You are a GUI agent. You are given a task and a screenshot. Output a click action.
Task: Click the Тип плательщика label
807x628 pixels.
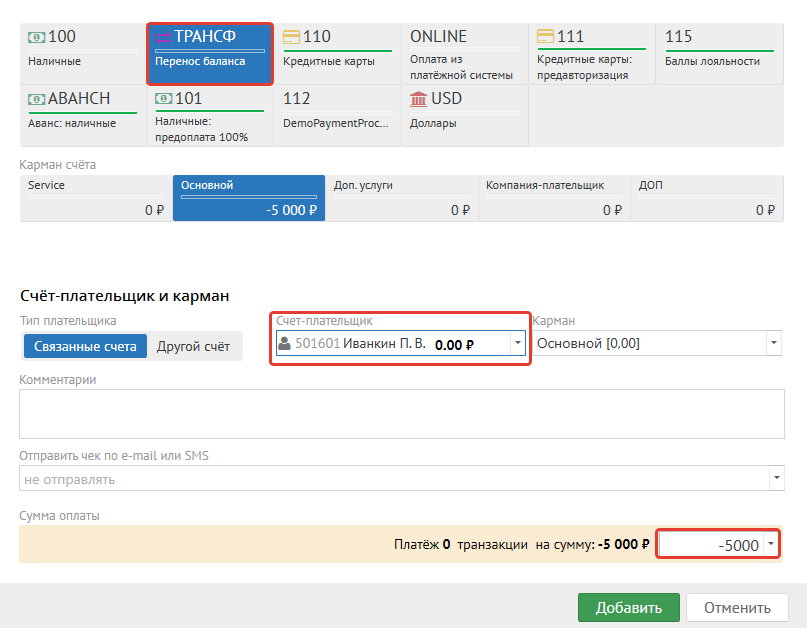pyautogui.click(x=68, y=321)
